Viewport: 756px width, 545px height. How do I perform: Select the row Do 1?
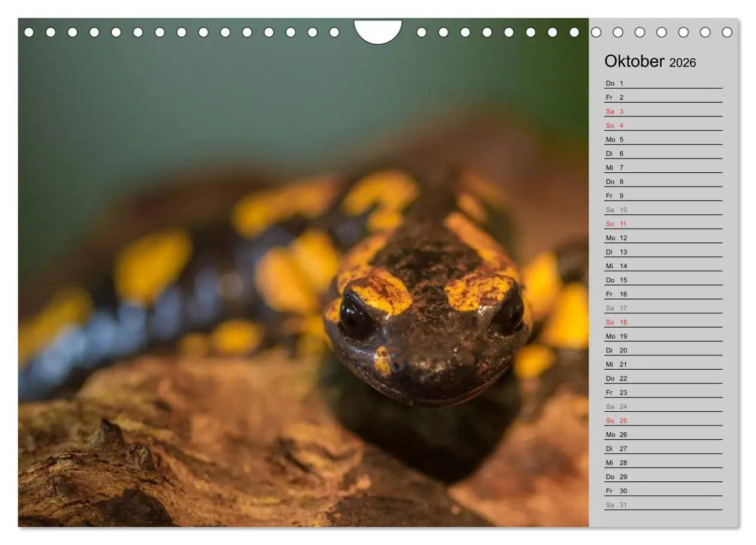point(663,83)
